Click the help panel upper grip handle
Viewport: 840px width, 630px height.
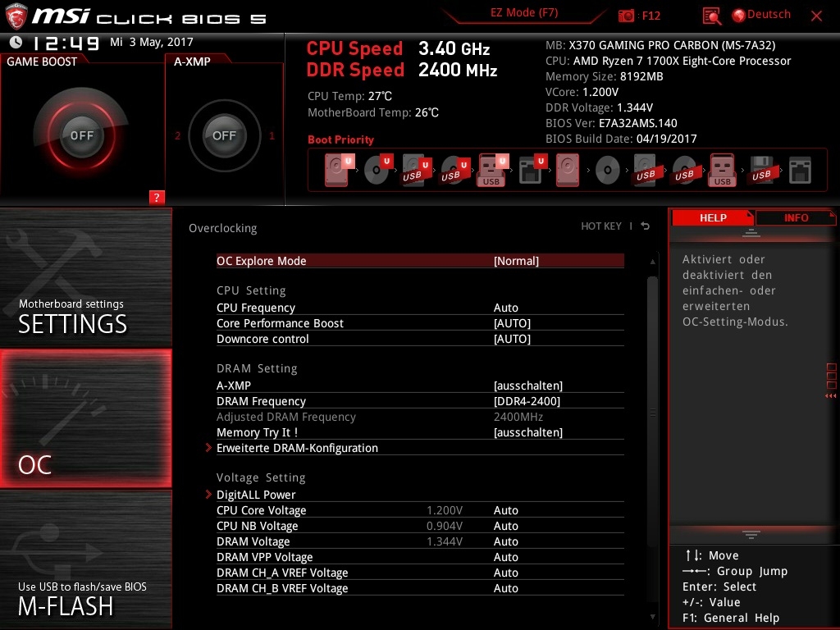[x=751, y=233]
